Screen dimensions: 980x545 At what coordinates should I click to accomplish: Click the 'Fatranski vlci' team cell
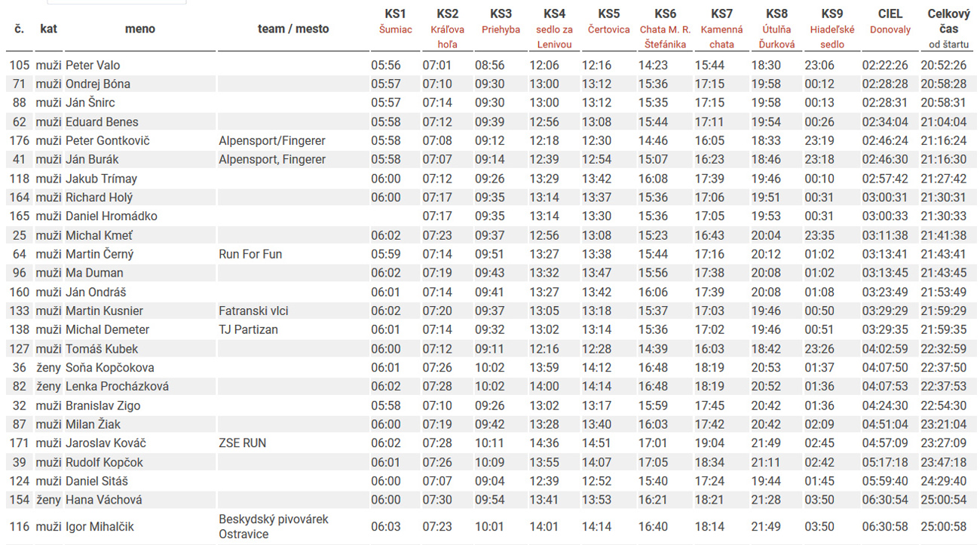tap(253, 311)
